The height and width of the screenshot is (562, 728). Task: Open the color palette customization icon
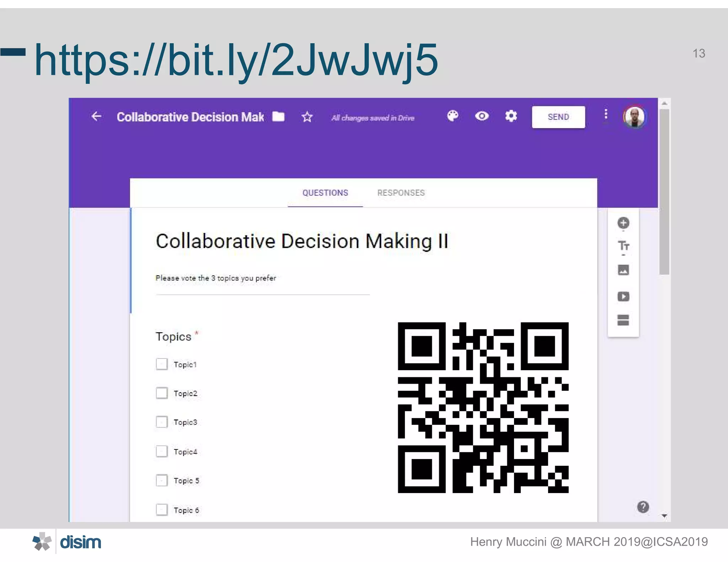click(453, 116)
